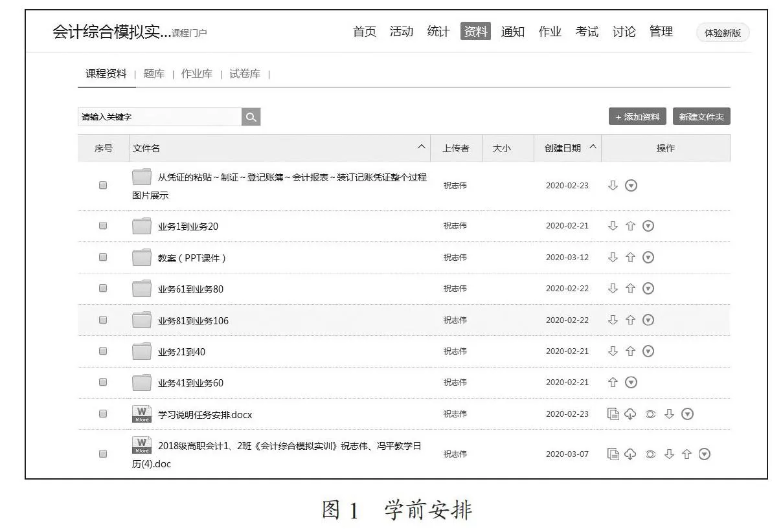783x532 pixels.
Task: Move up the 业务81到业务106 folder
Action: point(630,320)
